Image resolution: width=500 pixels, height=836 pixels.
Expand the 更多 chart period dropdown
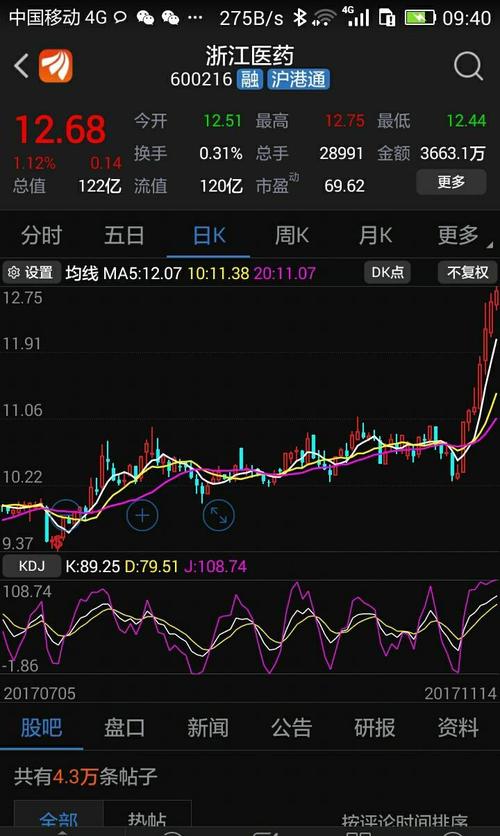[458, 235]
